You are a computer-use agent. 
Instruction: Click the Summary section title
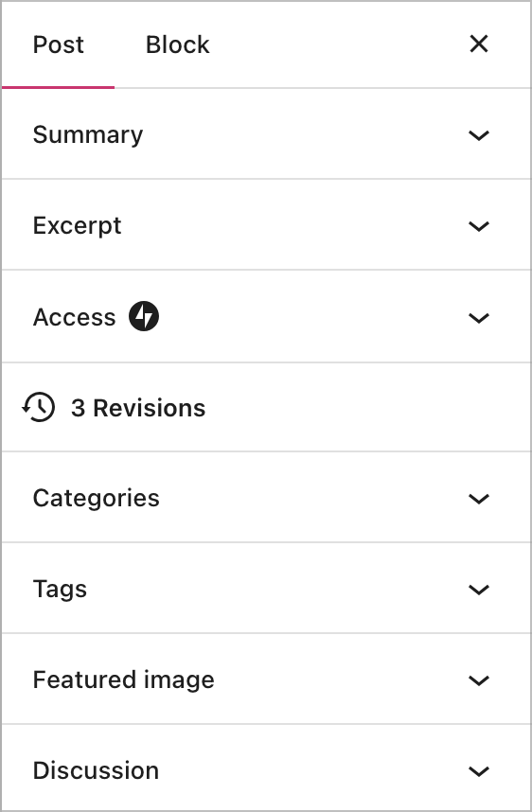click(88, 135)
